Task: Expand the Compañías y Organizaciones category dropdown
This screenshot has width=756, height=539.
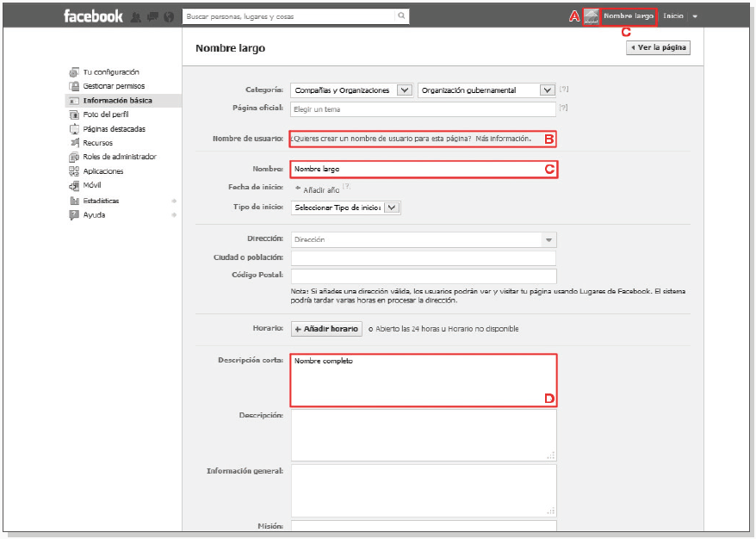Action: point(404,90)
